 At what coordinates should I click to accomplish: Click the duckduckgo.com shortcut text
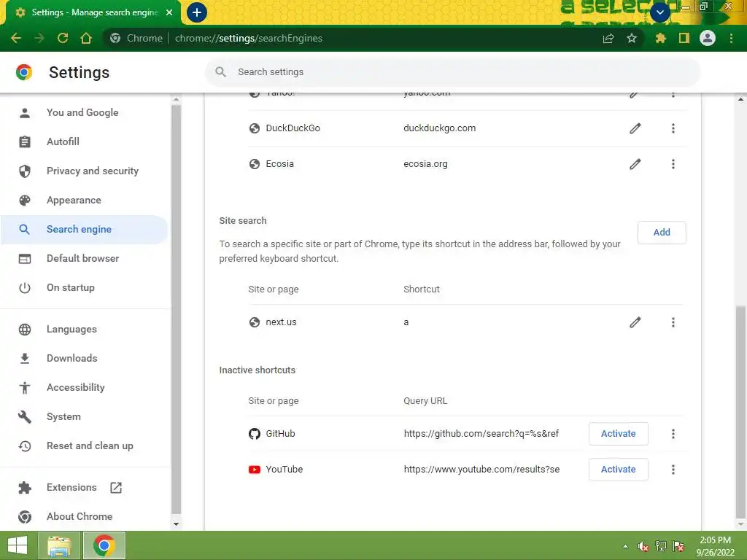tap(439, 128)
